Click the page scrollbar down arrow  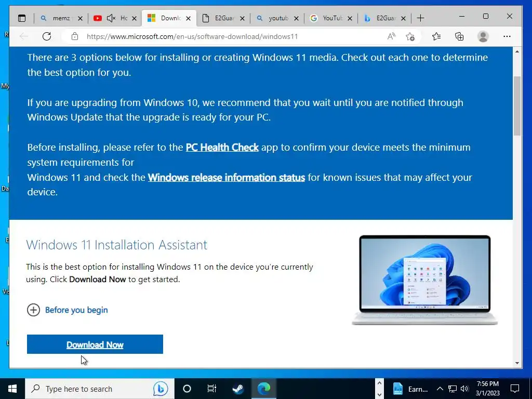pos(517,363)
